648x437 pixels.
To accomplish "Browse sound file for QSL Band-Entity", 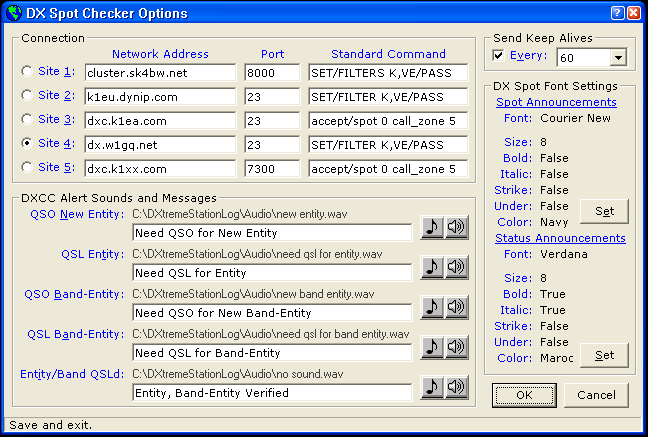I will 432,347.
